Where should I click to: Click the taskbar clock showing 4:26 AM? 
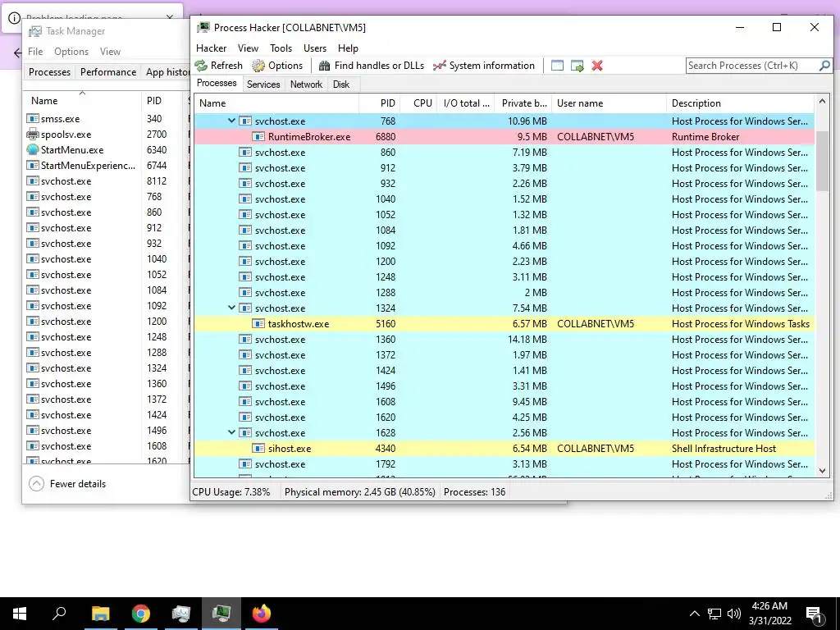[769, 614]
